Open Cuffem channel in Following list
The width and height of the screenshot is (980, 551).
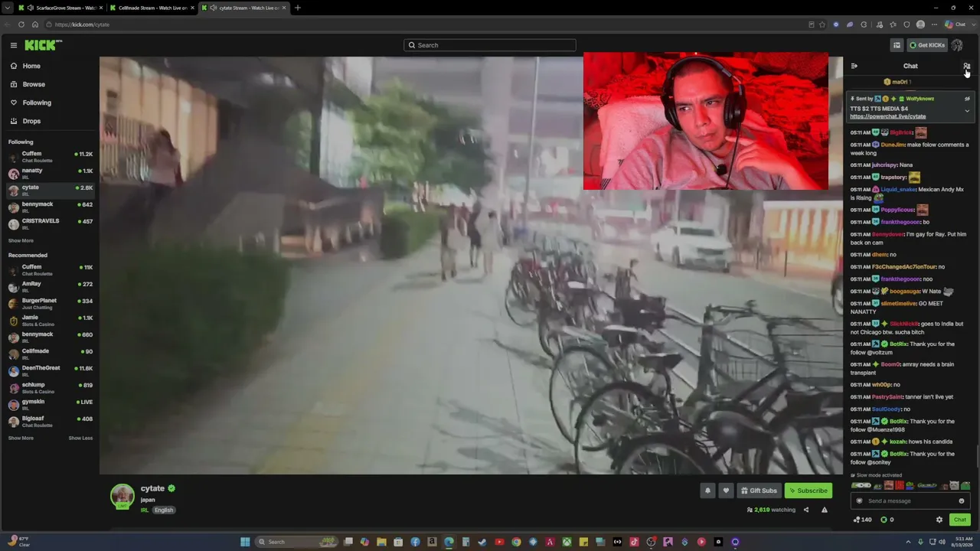(51, 157)
